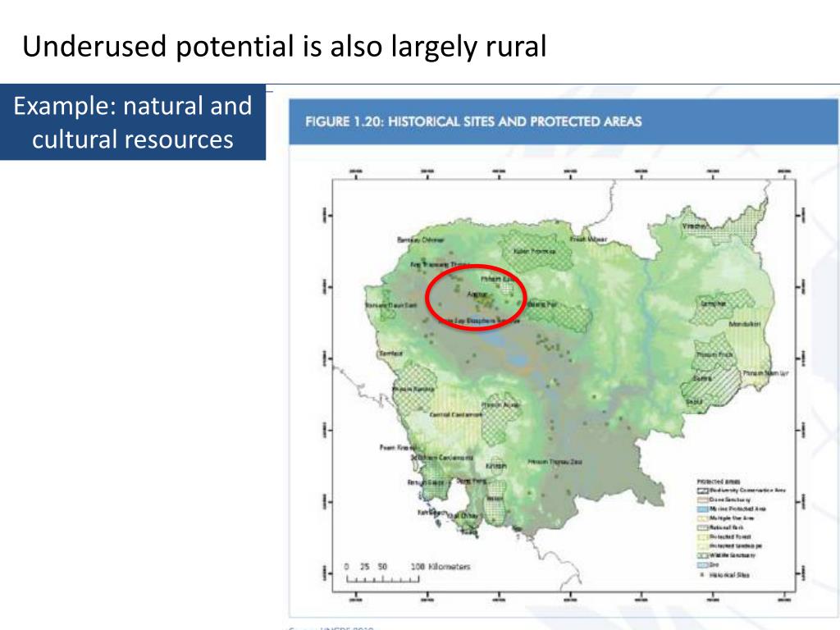This screenshot has height=630, width=840.
Task: Click the 'Kulen Promtep' protected area label
Action: [535, 251]
